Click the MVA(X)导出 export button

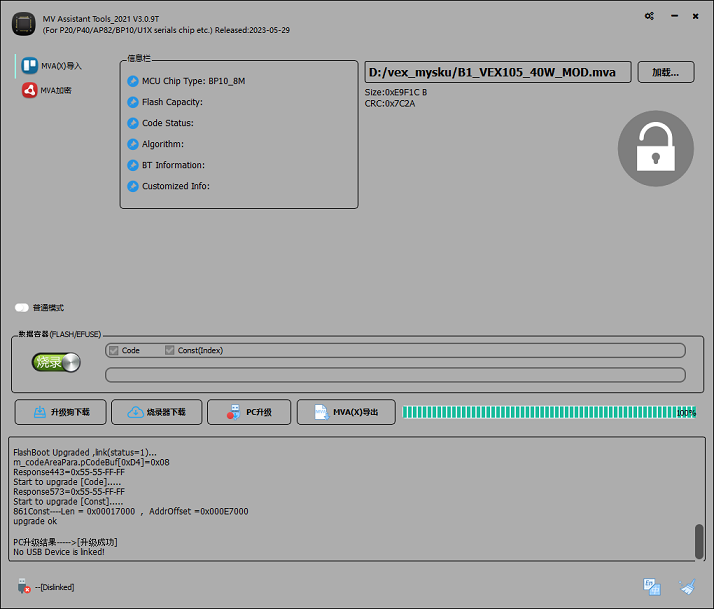346,412
